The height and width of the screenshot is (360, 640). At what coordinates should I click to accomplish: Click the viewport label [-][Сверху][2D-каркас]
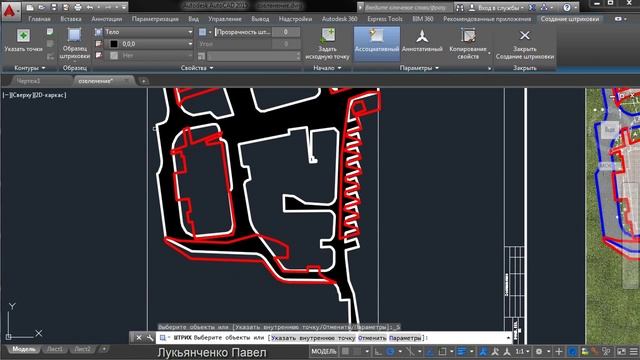pyautogui.click(x=34, y=95)
